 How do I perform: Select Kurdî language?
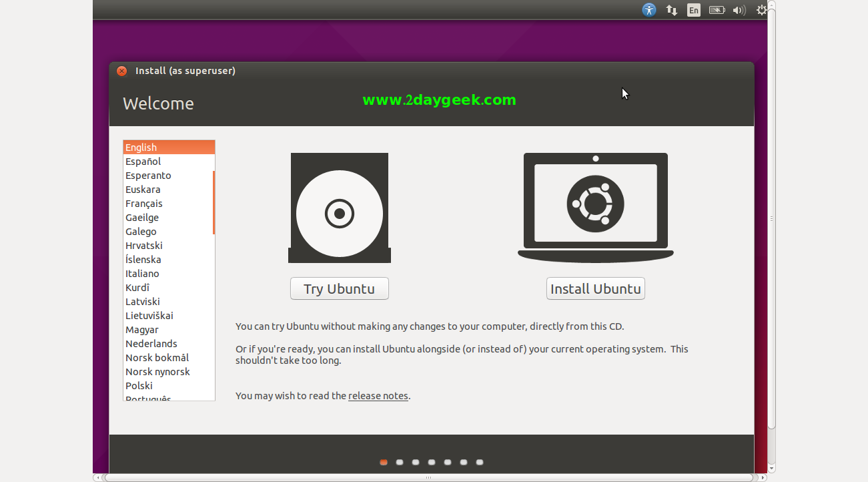(168, 288)
